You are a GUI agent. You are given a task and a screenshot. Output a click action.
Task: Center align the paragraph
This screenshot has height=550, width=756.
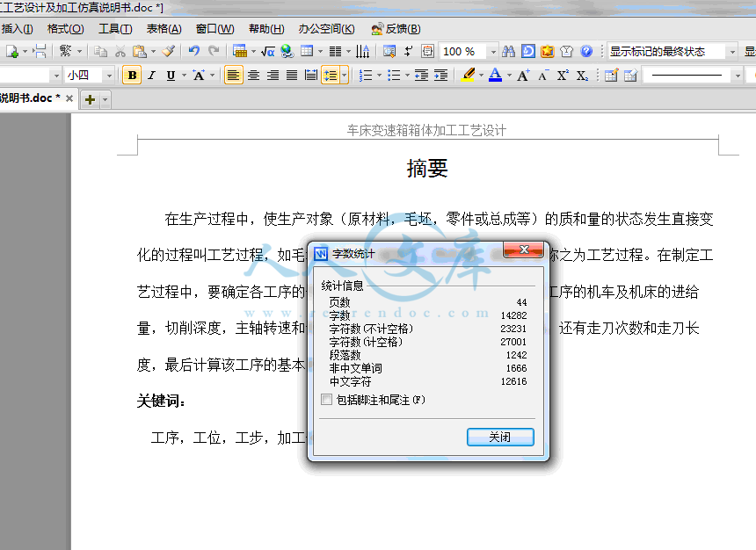(x=253, y=76)
